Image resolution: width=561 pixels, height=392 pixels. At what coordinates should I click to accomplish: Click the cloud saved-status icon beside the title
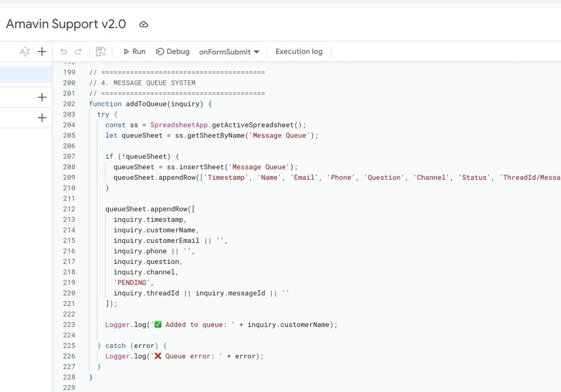[144, 25]
